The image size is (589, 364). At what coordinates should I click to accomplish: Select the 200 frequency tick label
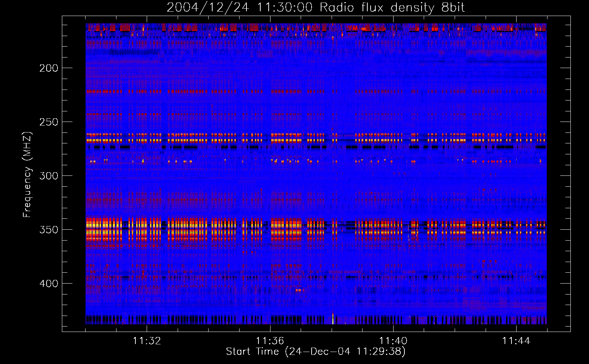(x=49, y=68)
